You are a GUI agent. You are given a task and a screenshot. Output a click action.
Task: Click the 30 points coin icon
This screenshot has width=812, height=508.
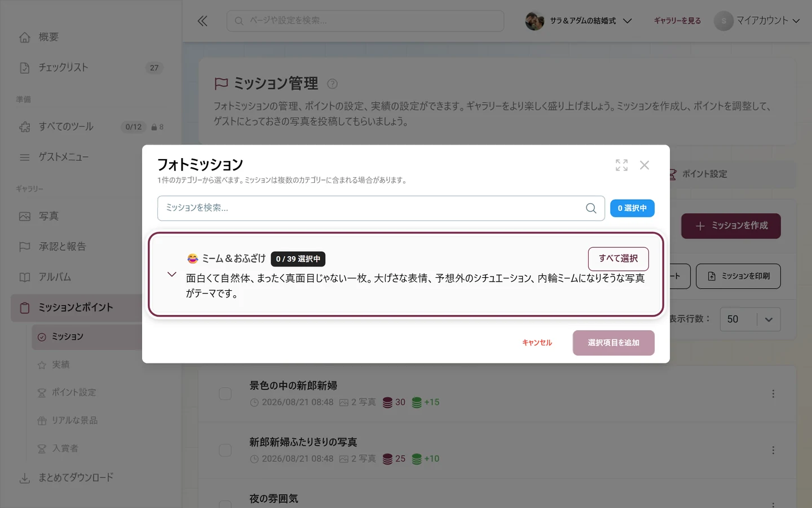387,402
